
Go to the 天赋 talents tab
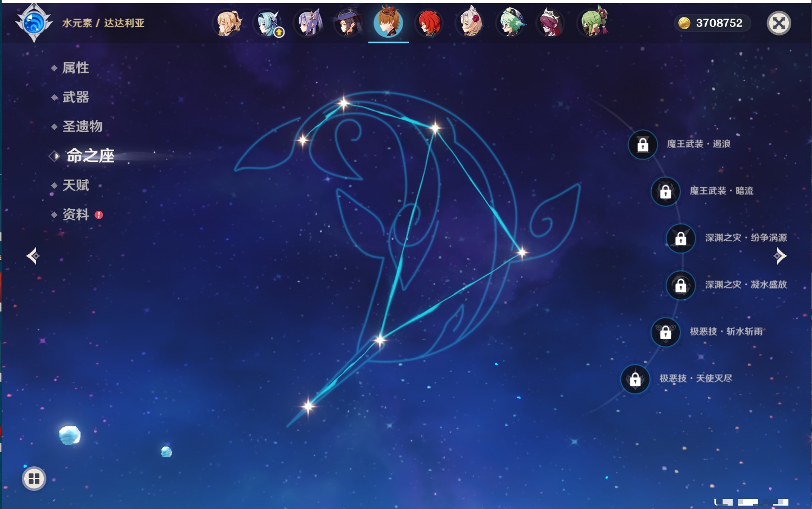click(x=75, y=185)
